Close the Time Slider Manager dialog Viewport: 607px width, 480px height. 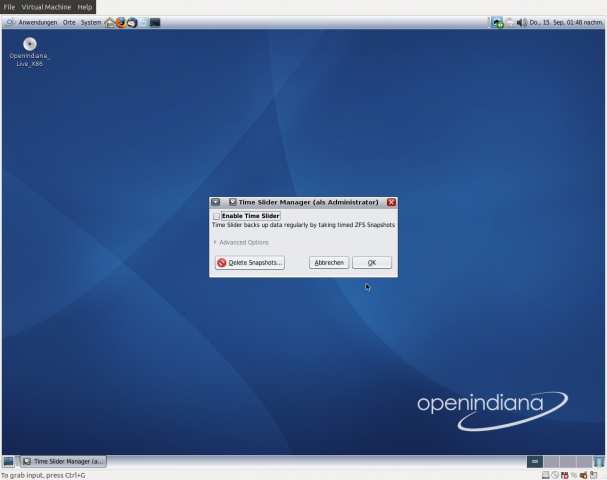(x=391, y=202)
